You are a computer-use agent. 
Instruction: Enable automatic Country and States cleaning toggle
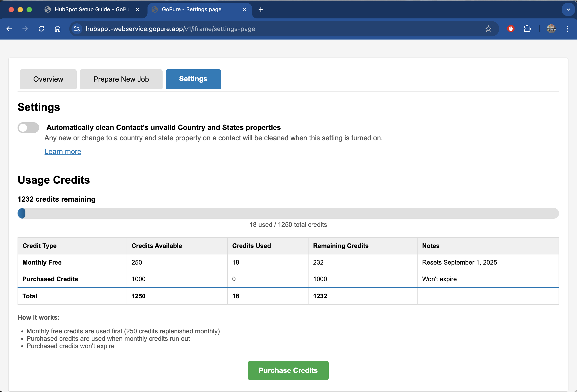tap(28, 128)
